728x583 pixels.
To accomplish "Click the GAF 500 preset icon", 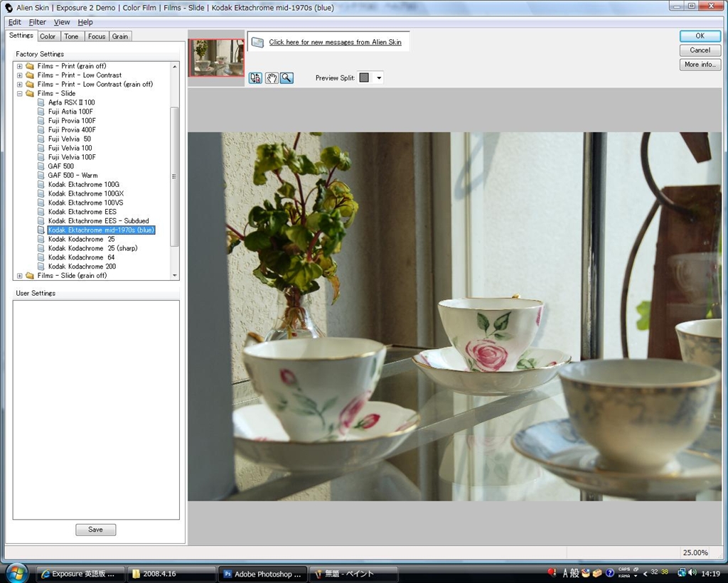I will tap(41, 166).
